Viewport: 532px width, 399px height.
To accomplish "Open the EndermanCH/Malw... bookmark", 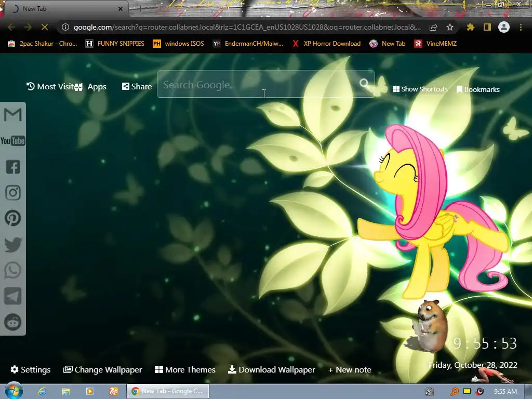I will point(248,44).
